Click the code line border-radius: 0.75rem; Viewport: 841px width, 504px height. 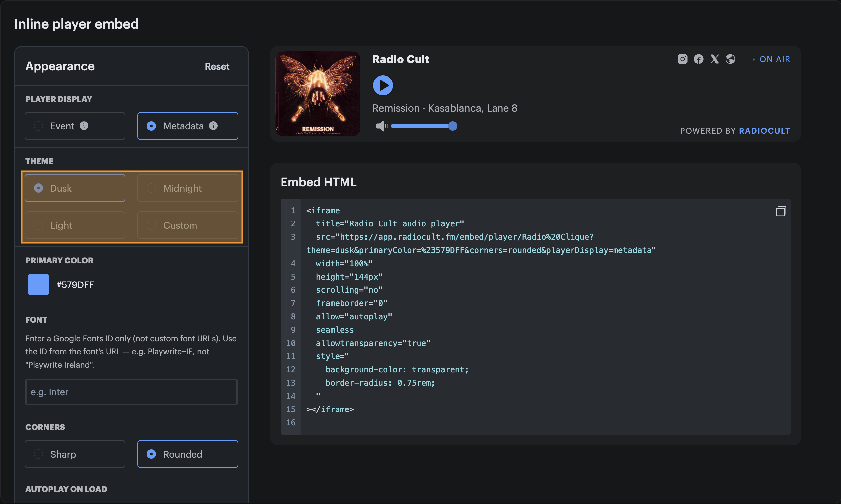380,383
